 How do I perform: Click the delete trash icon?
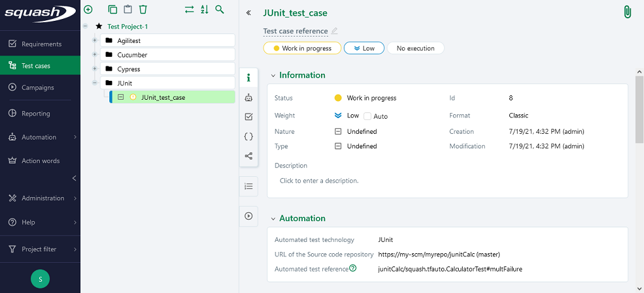(x=143, y=9)
